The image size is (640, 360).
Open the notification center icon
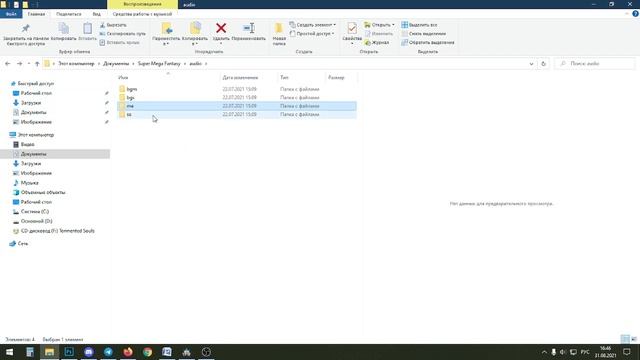627,352
